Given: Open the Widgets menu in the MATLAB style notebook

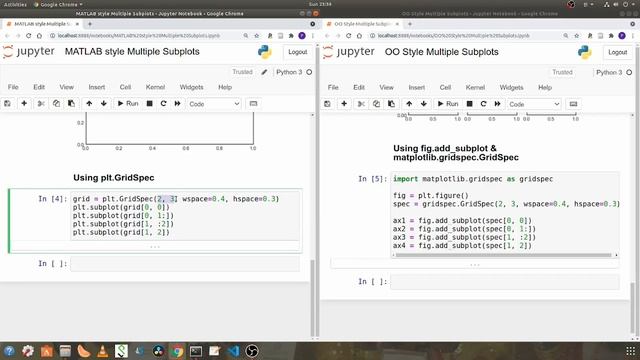Looking at the screenshot, I should click(191, 87).
